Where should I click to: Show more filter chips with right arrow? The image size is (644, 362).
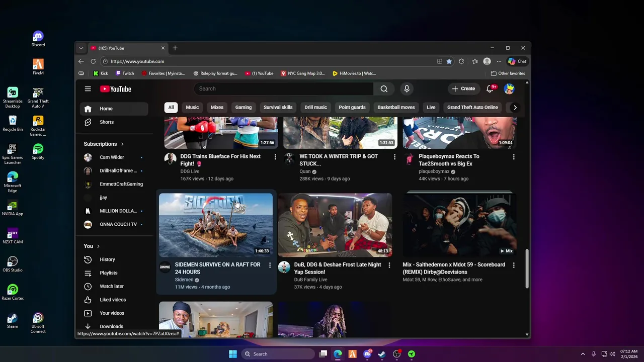[515, 107]
